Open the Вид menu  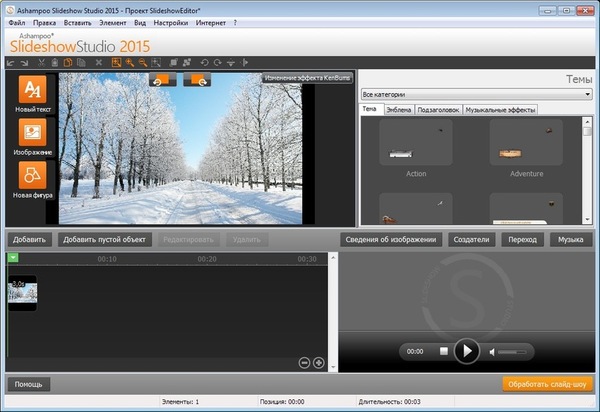pos(140,23)
